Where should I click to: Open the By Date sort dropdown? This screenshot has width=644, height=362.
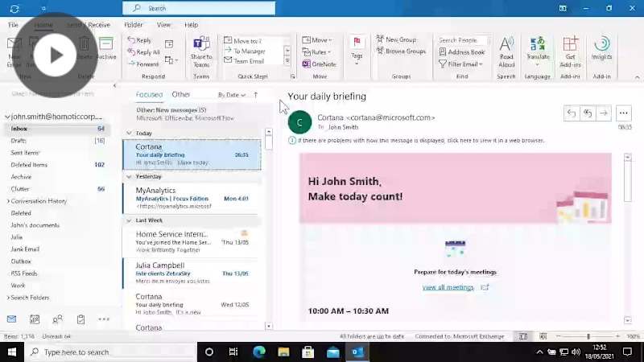[231, 95]
